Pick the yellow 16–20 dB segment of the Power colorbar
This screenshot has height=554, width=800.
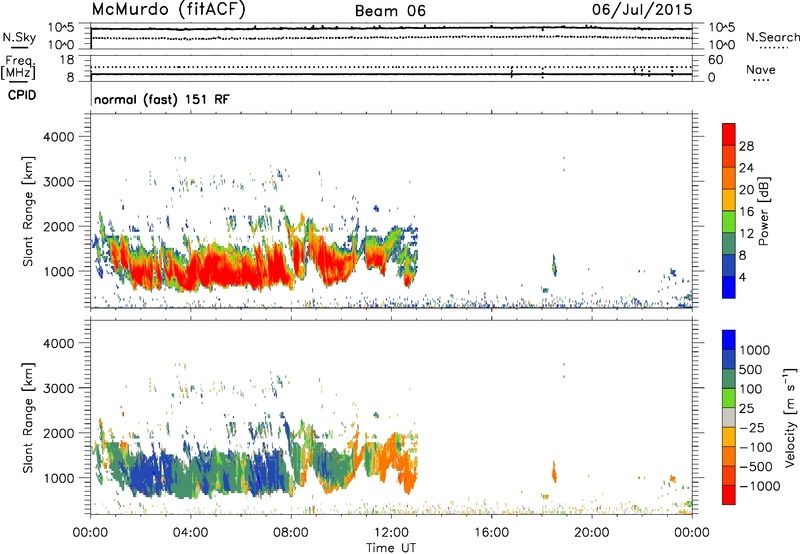point(729,200)
